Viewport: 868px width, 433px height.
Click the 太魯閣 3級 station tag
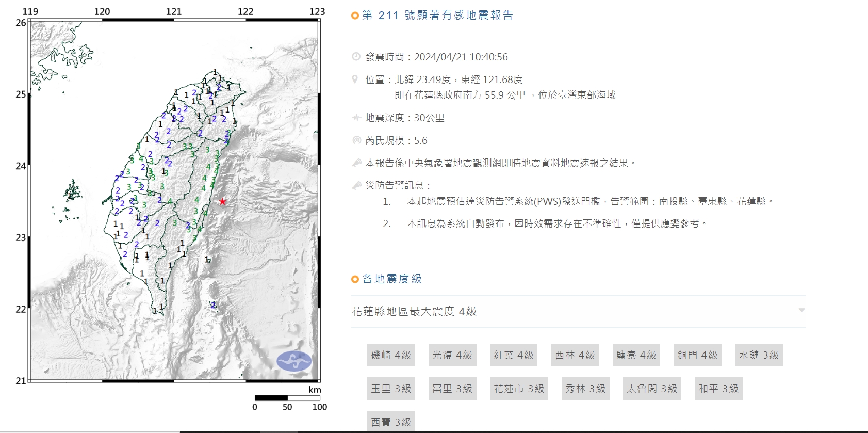652,389
